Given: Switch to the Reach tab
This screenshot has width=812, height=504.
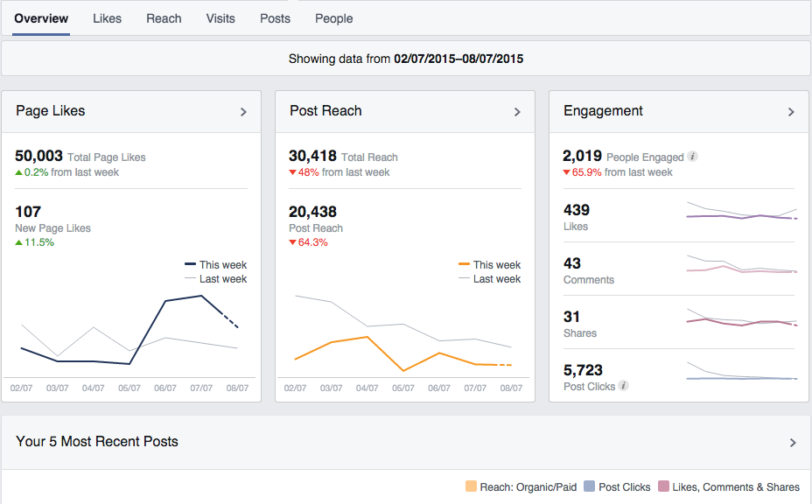Looking at the screenshot, I should click(164, 18).
